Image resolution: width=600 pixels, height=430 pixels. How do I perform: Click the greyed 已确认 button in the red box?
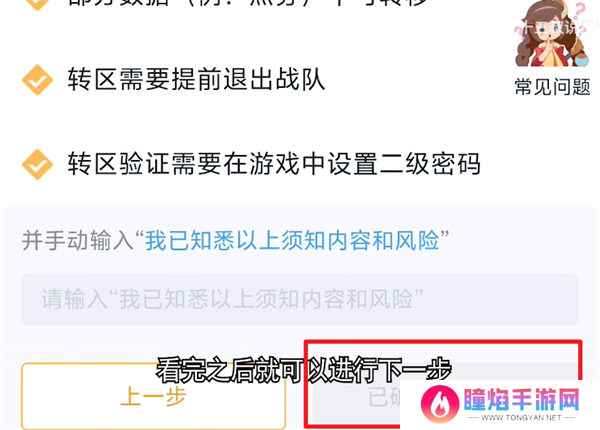click(384, 396)
